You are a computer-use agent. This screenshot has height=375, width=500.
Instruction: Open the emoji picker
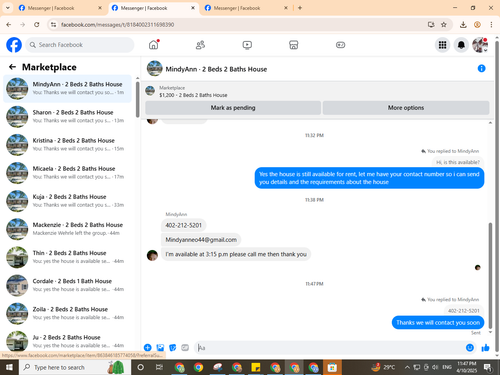[x=470, y=348]
